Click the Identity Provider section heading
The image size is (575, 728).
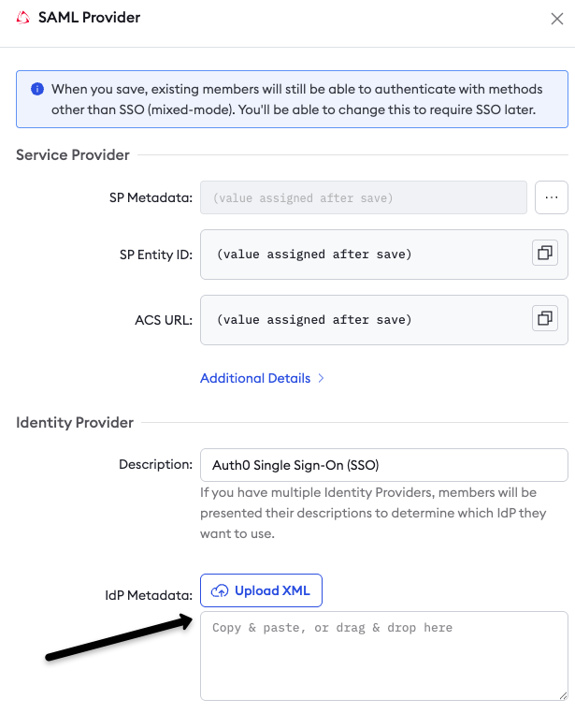pyautogui.click(x=75, y=423)
